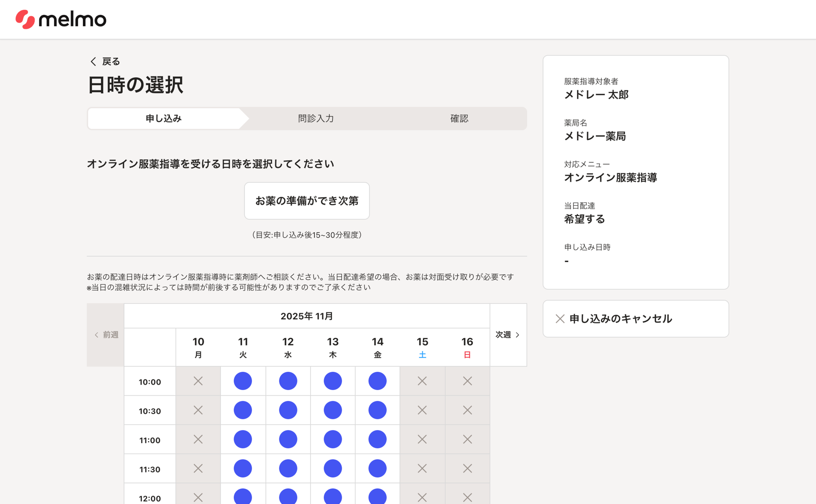This screenshot has height=504, width=816.
Task: Select blue circle slot Thursday 13 at 12:00
Action: (x=332, y=496)
